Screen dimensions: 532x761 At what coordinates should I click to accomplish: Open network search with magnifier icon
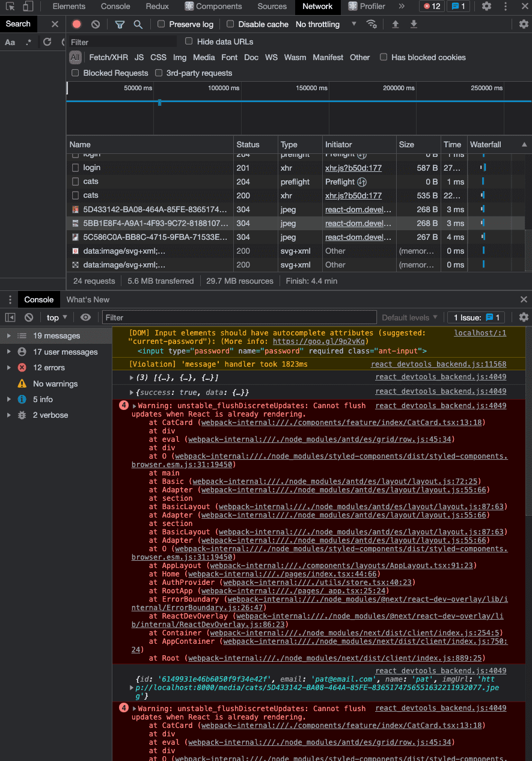click(x=138, y=25)
